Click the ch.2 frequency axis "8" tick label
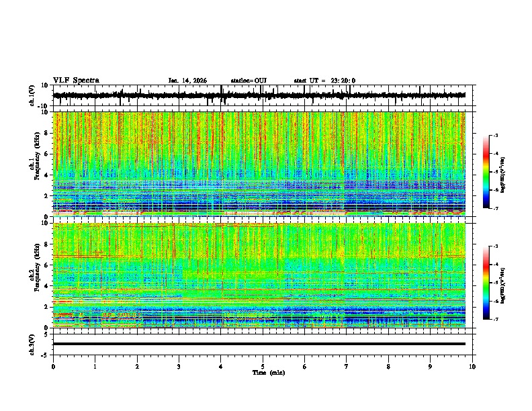Screen dimensions: 532x411 [46, 244]
